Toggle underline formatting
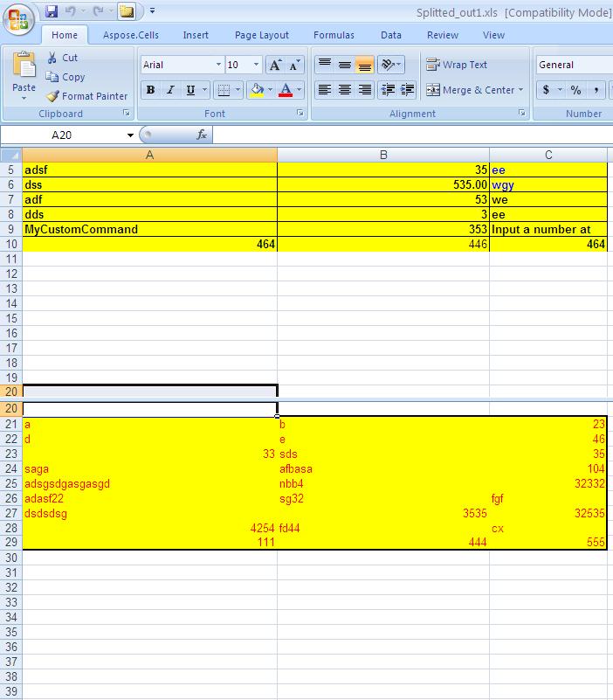 click(x=190, y=90)
